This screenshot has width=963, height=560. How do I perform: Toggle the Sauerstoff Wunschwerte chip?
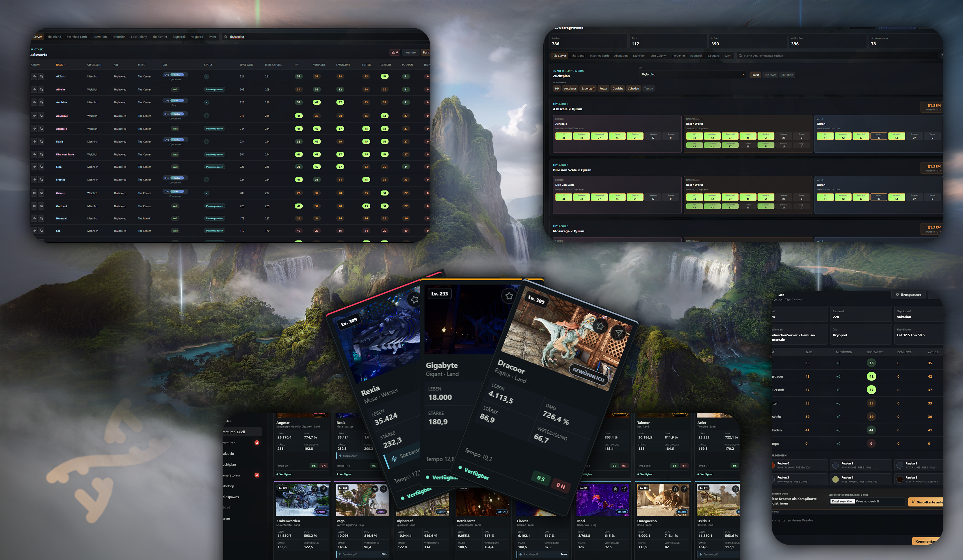(588, 89)
